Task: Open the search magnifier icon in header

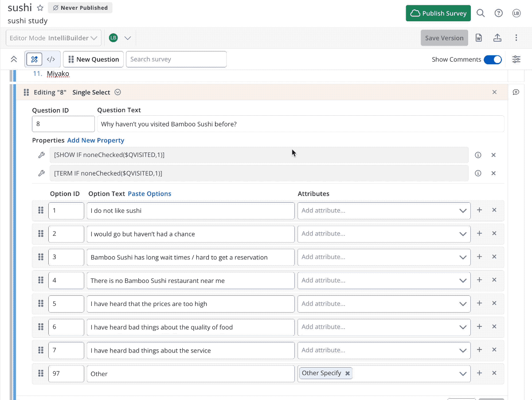Action: (x=481, y=13)
